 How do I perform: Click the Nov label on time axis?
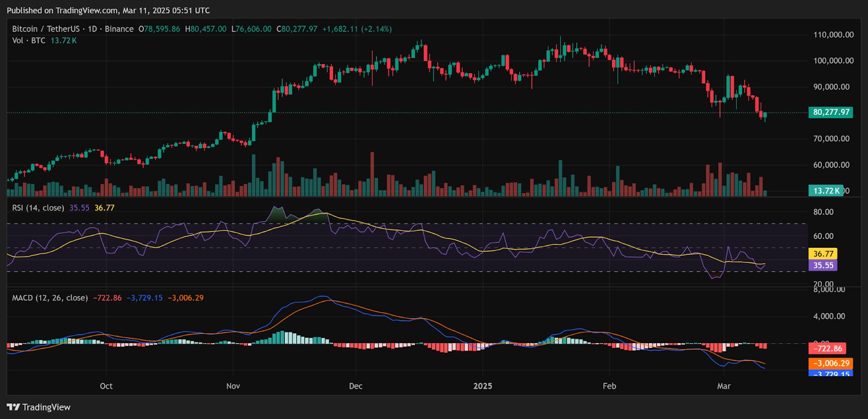(233, 386)
